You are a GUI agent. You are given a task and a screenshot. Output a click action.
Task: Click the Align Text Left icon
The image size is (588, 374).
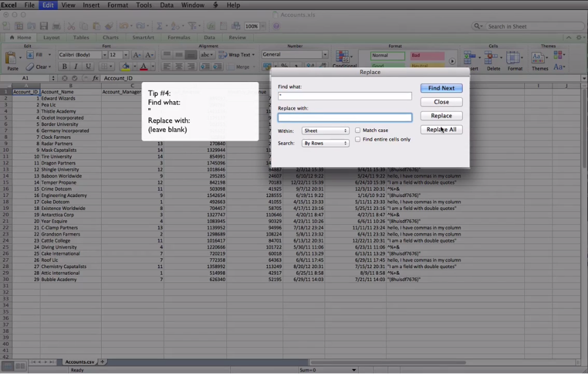[167, 67]
